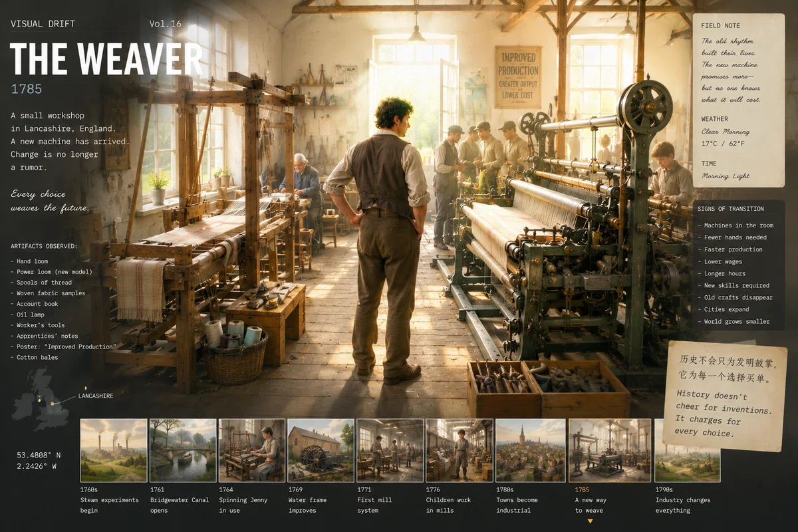The height and width of the screenshot is (532, 798).
Task: Open the 1760s steam experiments thumbnail
Action: tap(114, 450)
